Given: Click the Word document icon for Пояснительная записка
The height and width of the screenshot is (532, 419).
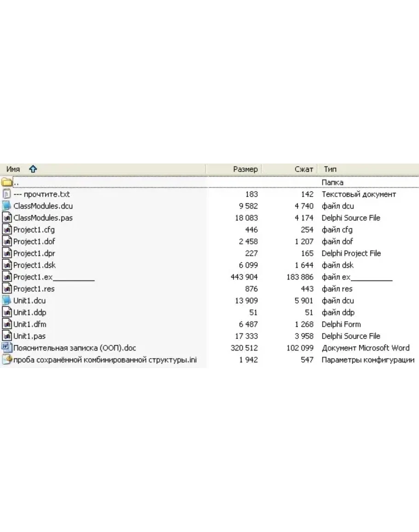Looking at the screenshot, I should 6,348.
